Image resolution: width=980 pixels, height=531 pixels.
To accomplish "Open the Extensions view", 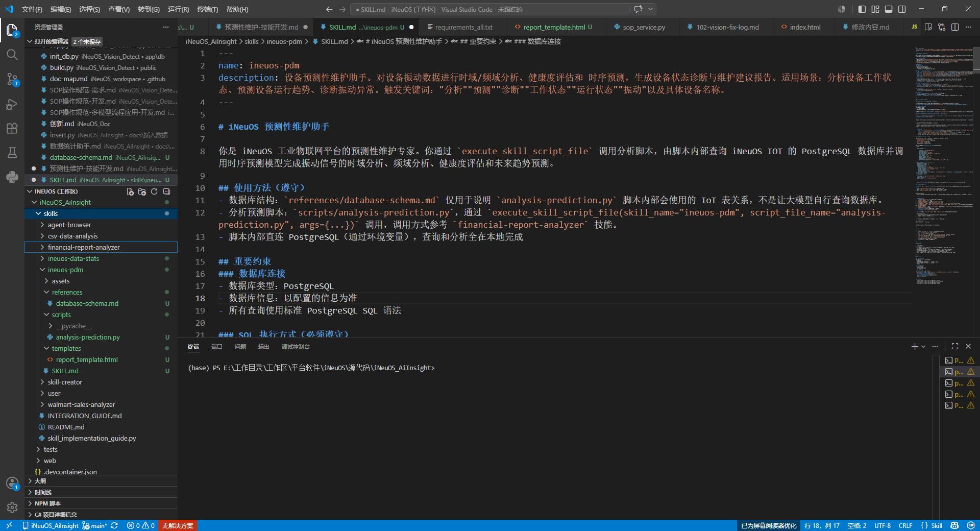I will coord(12,128).
